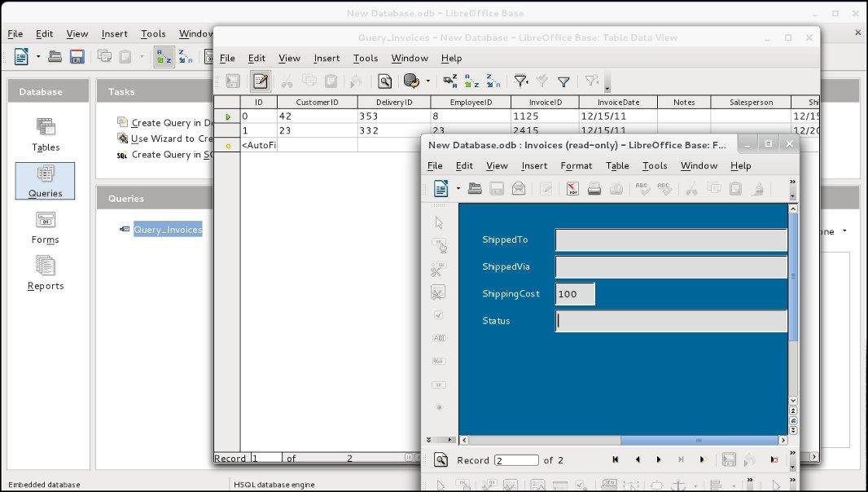This screenshot has width=868, height=492.
Task: Open the New document dropdown in the form window
Action: 458,188
